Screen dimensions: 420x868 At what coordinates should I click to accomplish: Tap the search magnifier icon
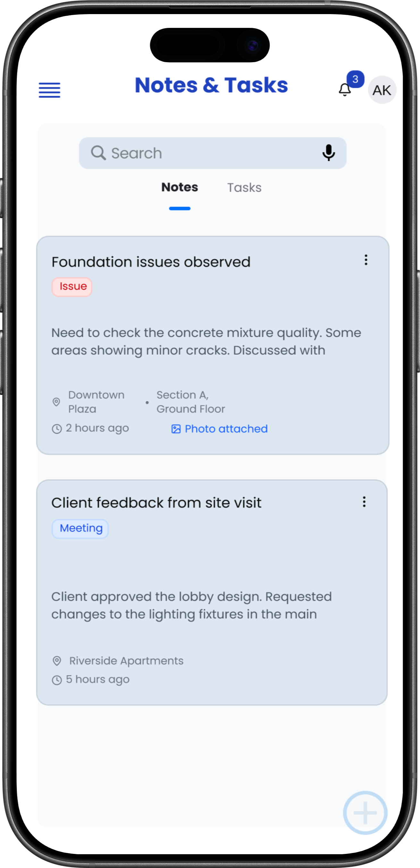98,153
